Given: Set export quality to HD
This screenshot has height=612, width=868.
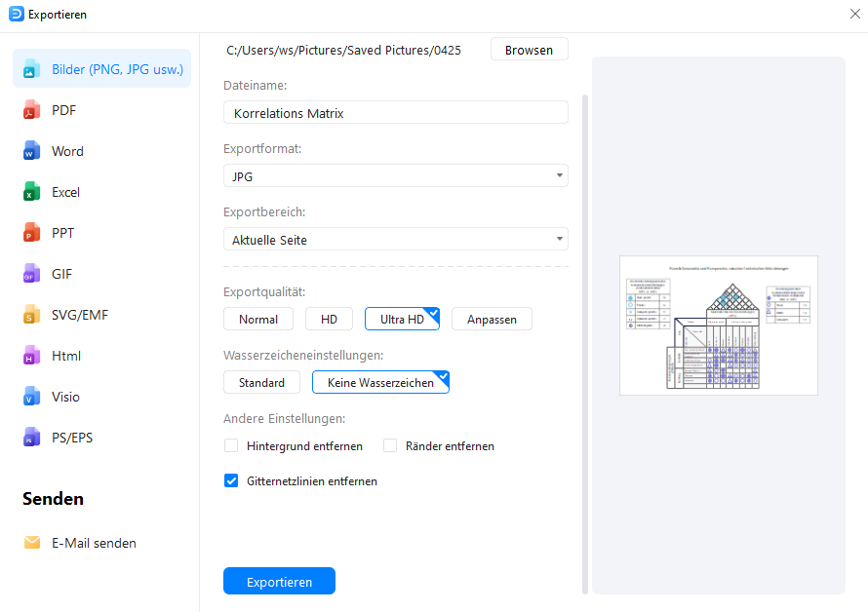Looking at the screenshot, I should point(329,320).
